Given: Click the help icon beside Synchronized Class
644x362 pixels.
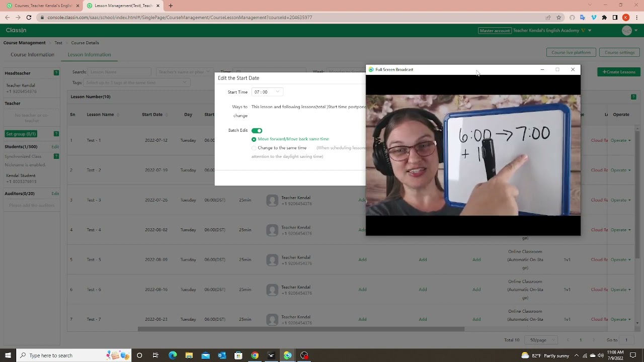Looking at the screenshot, I should point(56,156).
